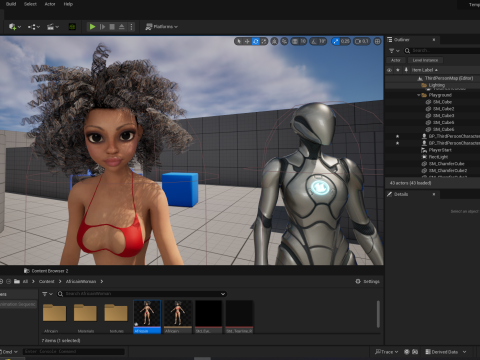Open the Build menu
480x360 pixels.
(11, 4)
